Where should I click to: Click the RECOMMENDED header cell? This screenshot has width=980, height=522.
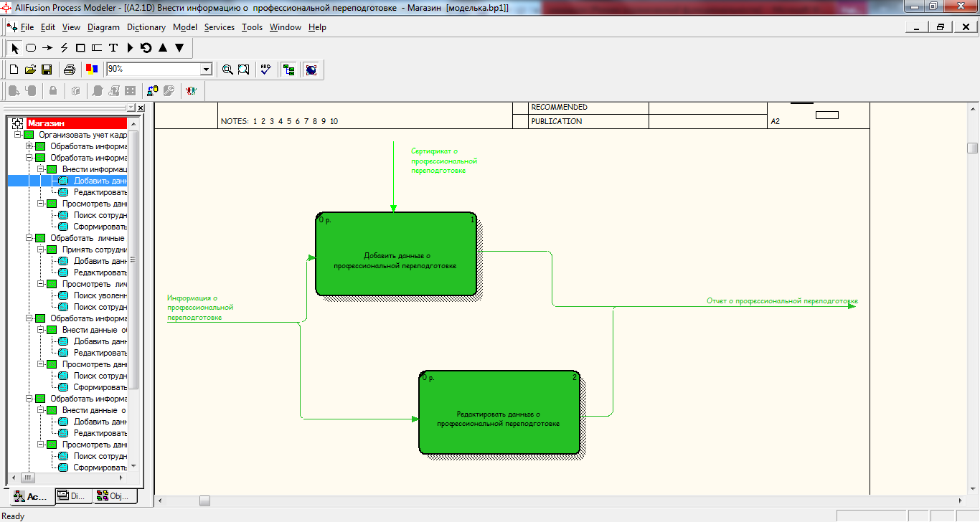pos(589,107)
